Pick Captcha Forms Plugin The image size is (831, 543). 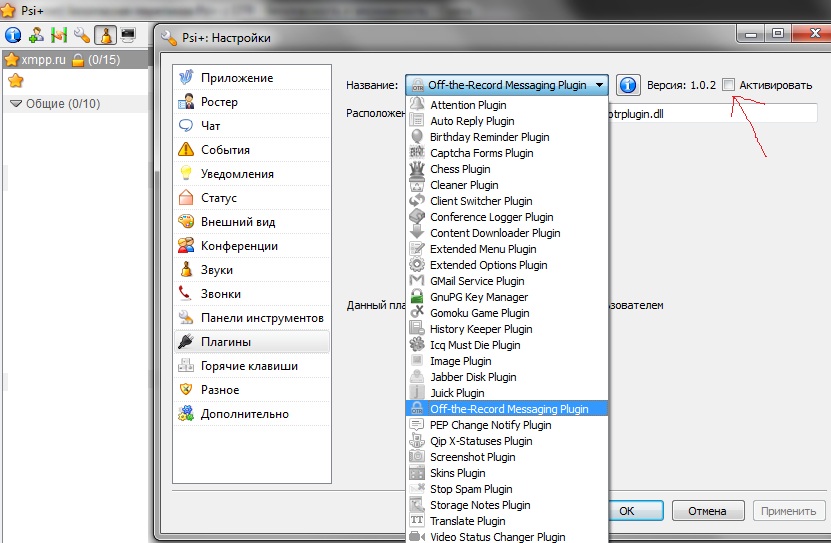(507, 153)
